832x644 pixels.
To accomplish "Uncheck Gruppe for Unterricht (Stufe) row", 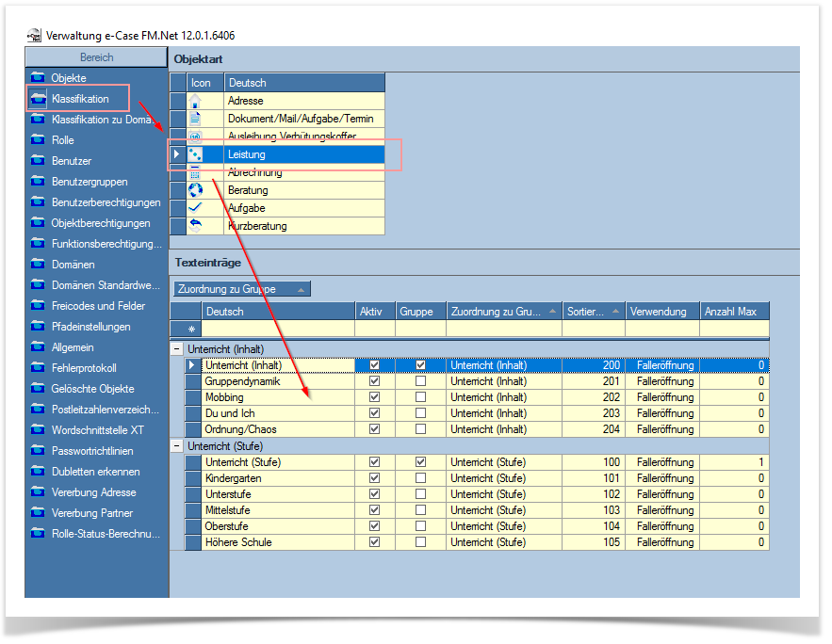I will (x=421, y=462).
